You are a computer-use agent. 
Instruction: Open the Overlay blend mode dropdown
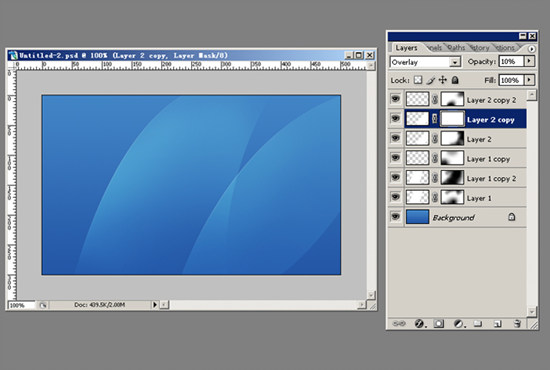455,62
